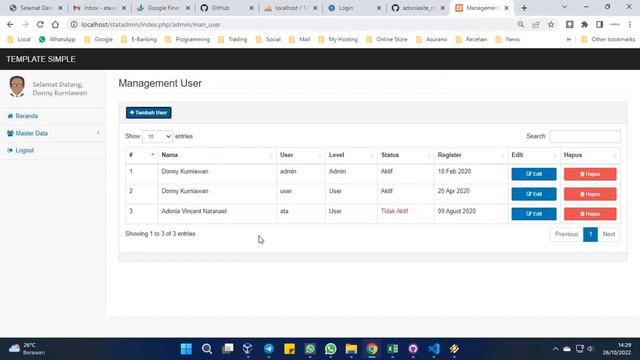
Task: Open the My Hosting bookmarks folder
Action: 338,39
